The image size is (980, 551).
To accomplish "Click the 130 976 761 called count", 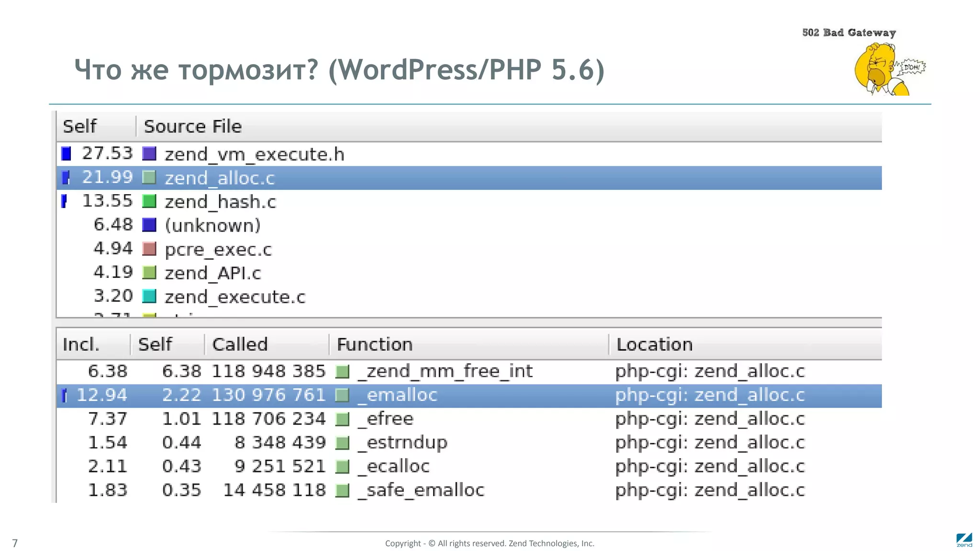I will (268, 395).
